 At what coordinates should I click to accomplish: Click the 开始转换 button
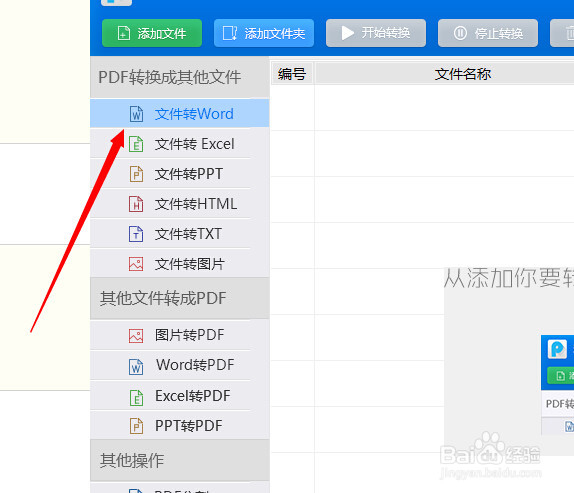[376, 33]
